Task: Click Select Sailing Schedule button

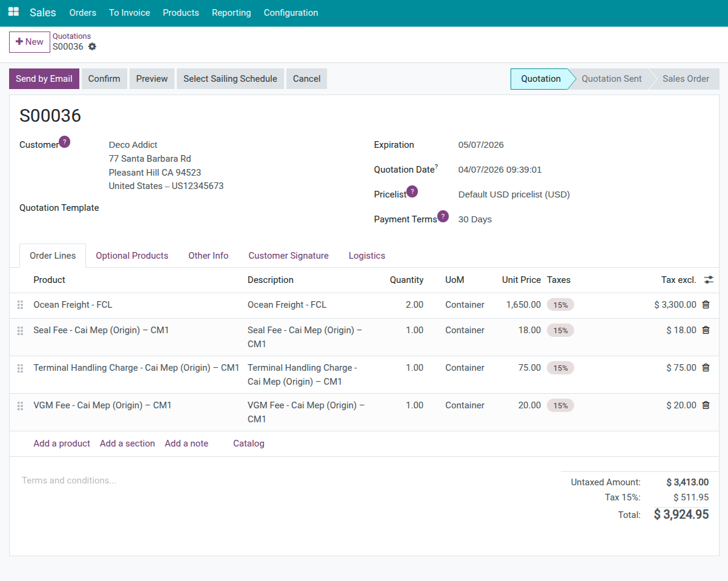Action: coord(230,79)
